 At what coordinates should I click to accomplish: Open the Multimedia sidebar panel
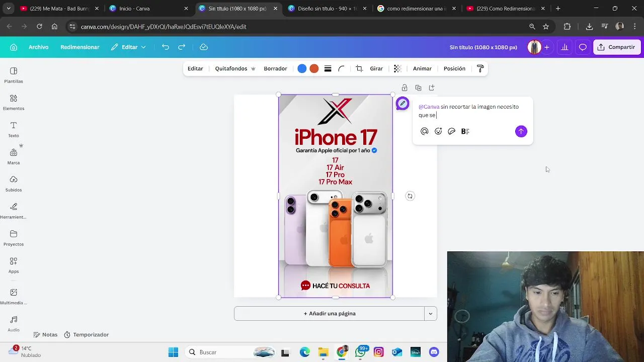(x=14, y=296)
